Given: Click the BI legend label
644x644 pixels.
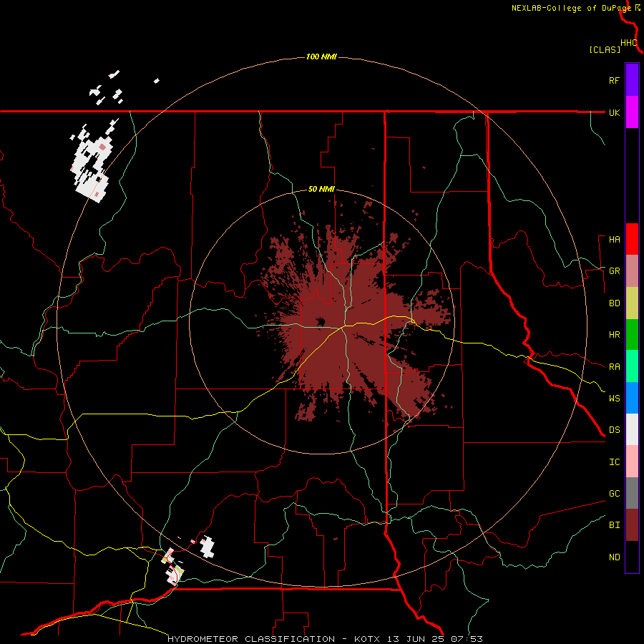Looking at the screenshot, I should click(614, 525).
